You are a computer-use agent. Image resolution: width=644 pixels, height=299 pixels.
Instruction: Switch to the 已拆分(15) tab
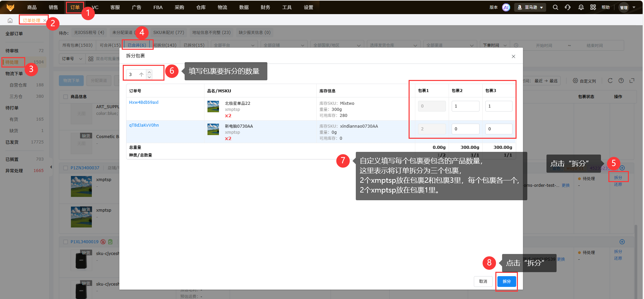[x=194, y=45]
